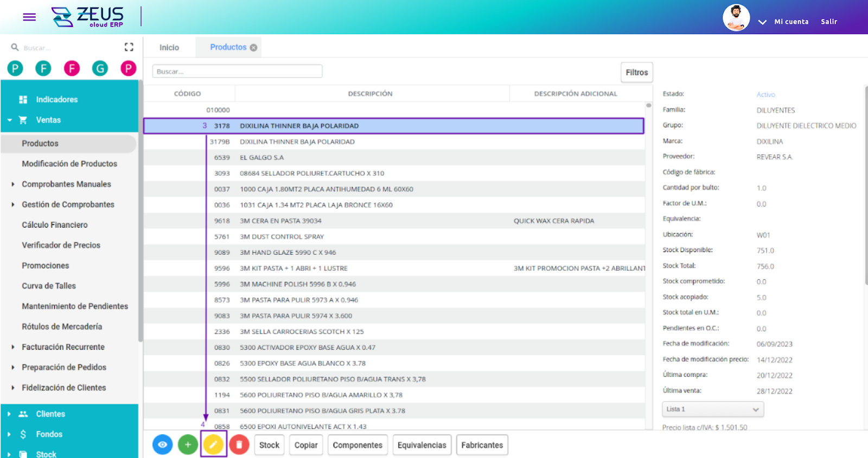Click the pink F shortcut circle
Viewport: 868px width, 458px height.
click(x=72, y=68)
